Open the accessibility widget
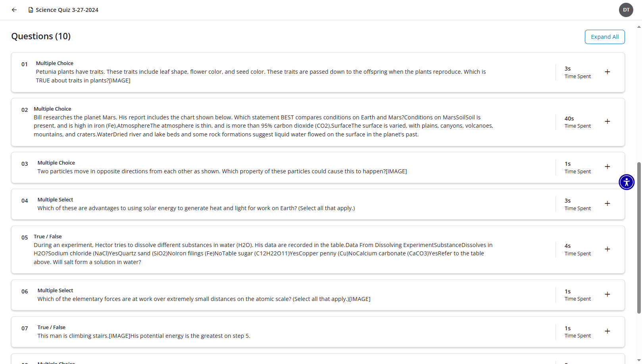 [626, 182]
